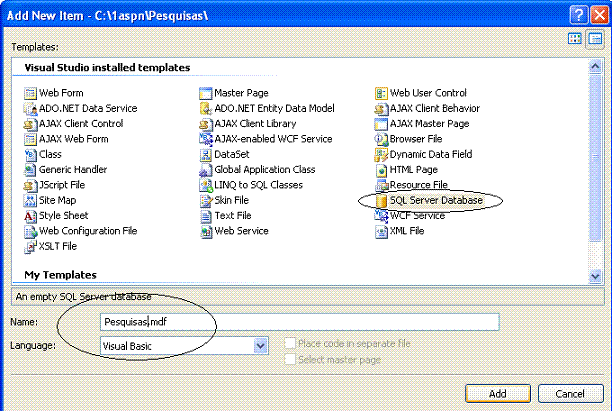Image resolution: width=612 pixels, height=411 pixels.
Task: Select the Web Form template icon
Action: (30, 93)
